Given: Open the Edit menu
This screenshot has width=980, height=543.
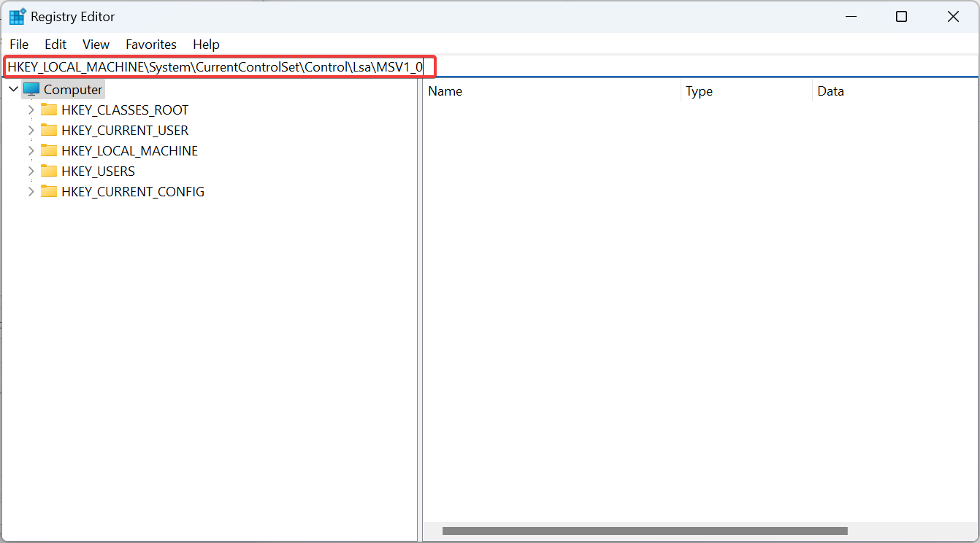Looking at the screenshot, I should (55, 45).
